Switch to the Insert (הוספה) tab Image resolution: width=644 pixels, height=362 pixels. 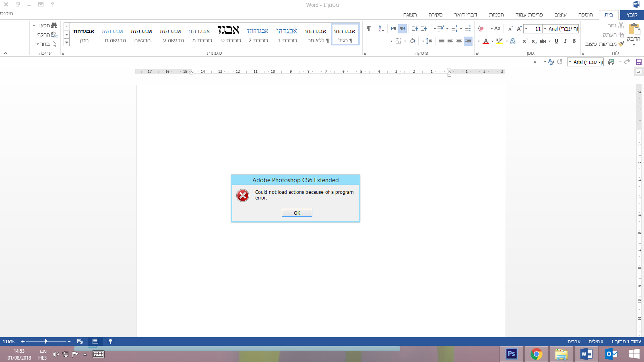585,15
